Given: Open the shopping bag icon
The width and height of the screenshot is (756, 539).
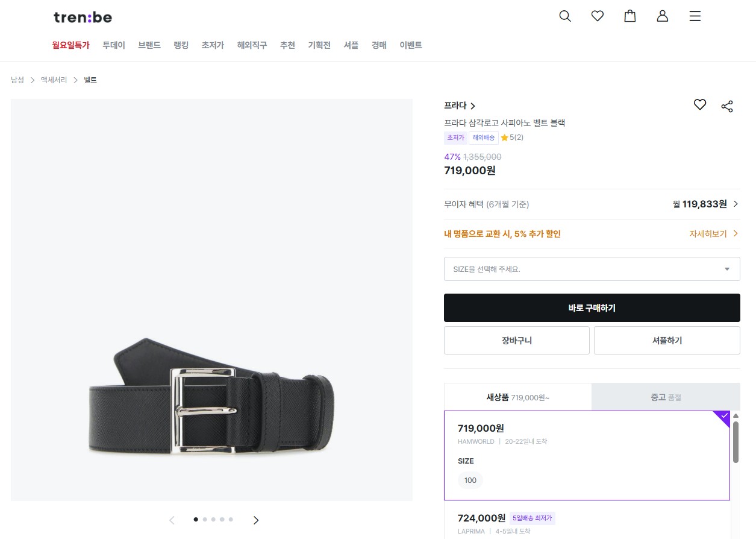Looking at the screenshot, I should tap(630, 16).
